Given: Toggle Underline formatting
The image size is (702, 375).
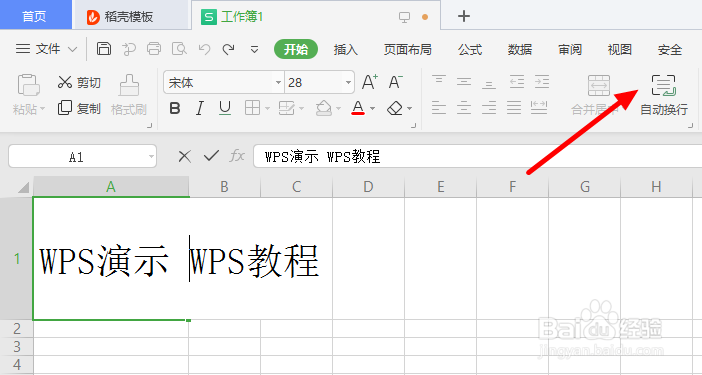Looking at the screenshot, I should (225, 108).
